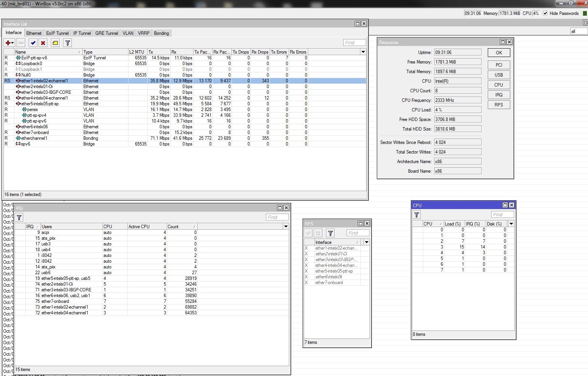Click the PCI button in Resources
Screen dimensions: 588x376
tap(498, 65)
